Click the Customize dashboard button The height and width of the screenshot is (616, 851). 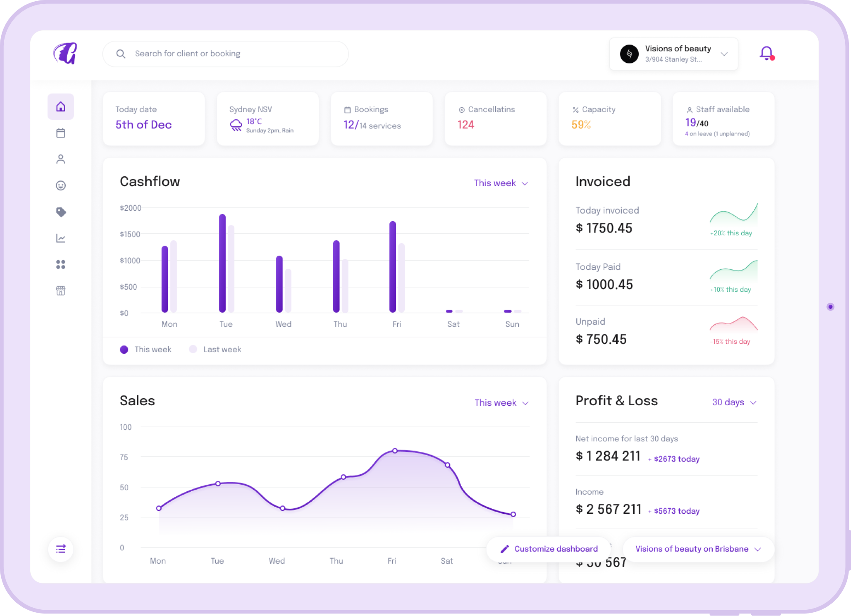[x=548, y=549]
